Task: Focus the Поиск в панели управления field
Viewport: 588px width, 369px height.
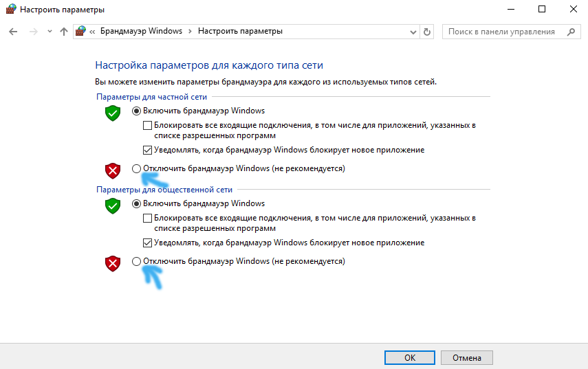Action: point(511,32)
